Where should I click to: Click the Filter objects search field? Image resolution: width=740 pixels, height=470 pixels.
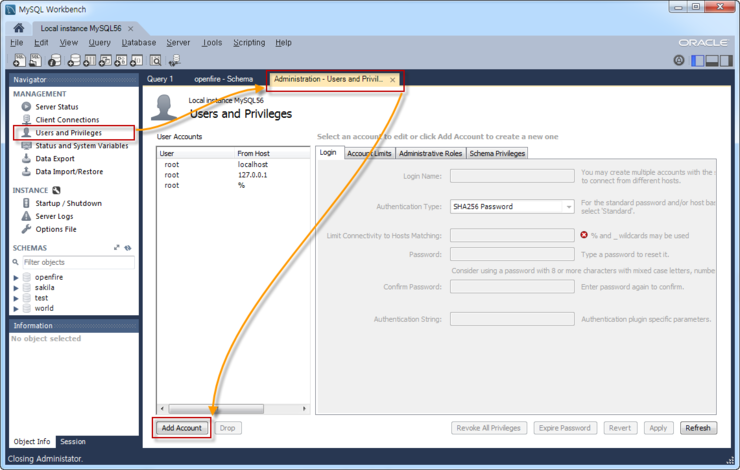(78, 262)
